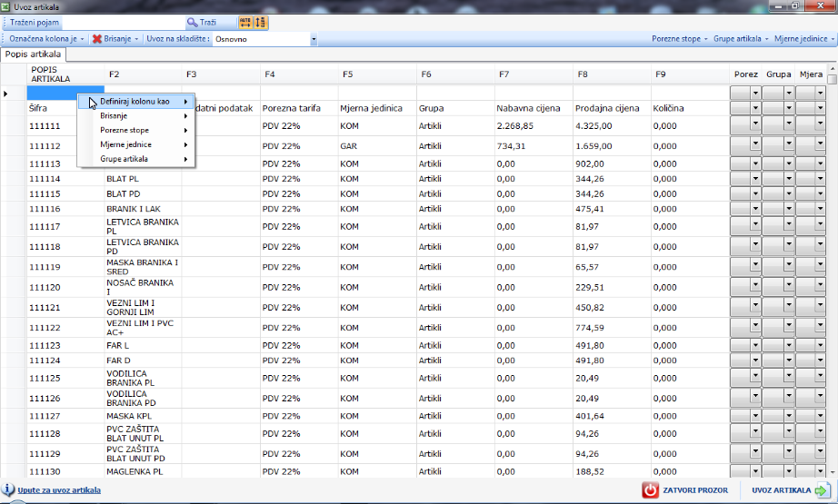Open Grupa dropdown in row 111112
Viewport: 838px width, 504px height.
(x=788, y=143)
